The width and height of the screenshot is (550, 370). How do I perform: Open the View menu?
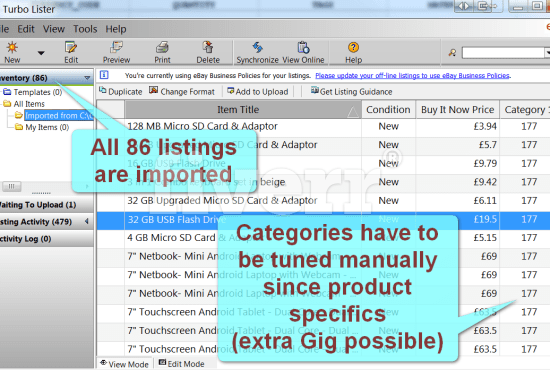pyautogui.click(x=54, y=29)
